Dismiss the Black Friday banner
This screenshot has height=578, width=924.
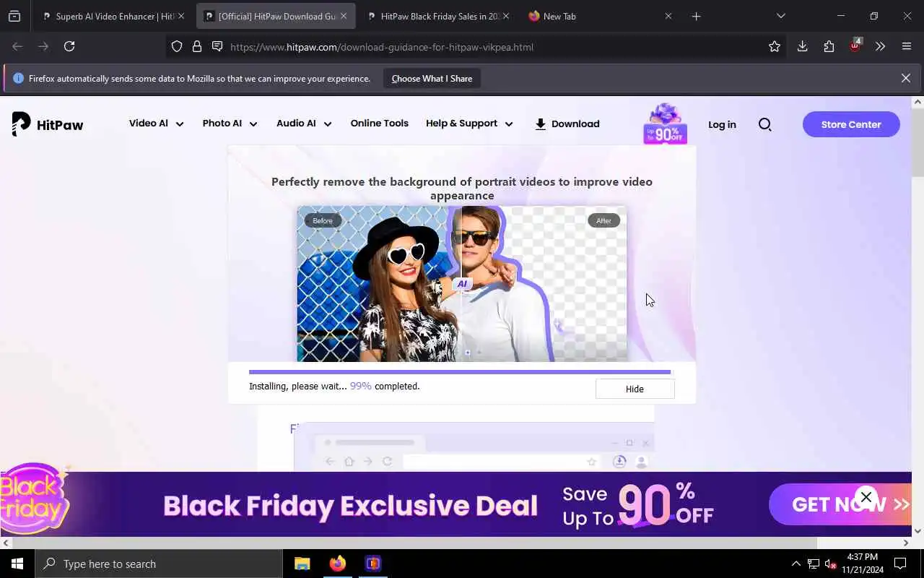coord(866,497)
